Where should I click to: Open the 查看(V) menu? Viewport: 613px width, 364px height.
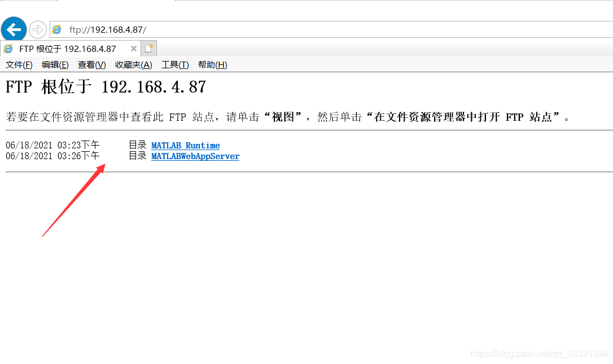coord(92,65)
